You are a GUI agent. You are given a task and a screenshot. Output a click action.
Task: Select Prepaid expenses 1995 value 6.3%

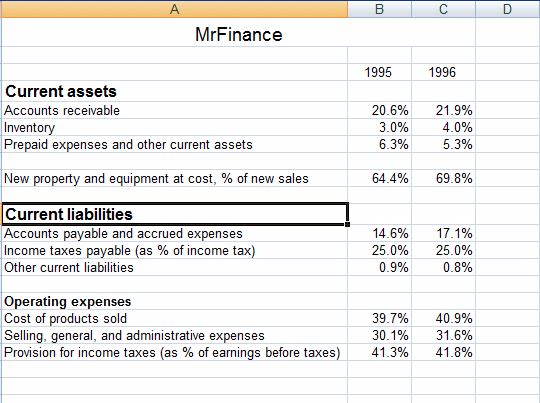pyautogui.click(x=380, y=144)
